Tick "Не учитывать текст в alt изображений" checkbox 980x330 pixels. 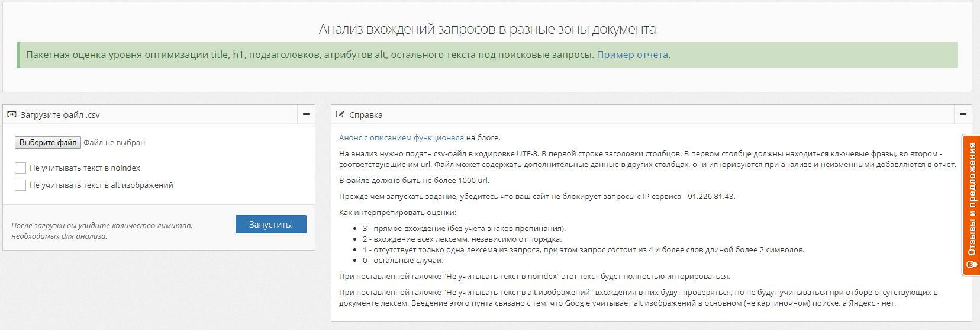point(20,185)
